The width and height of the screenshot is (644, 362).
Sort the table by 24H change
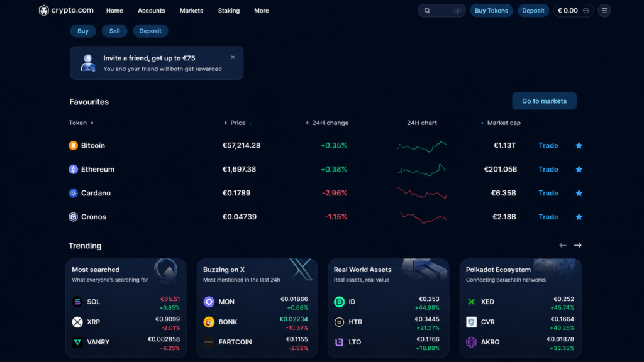[327, 123]
